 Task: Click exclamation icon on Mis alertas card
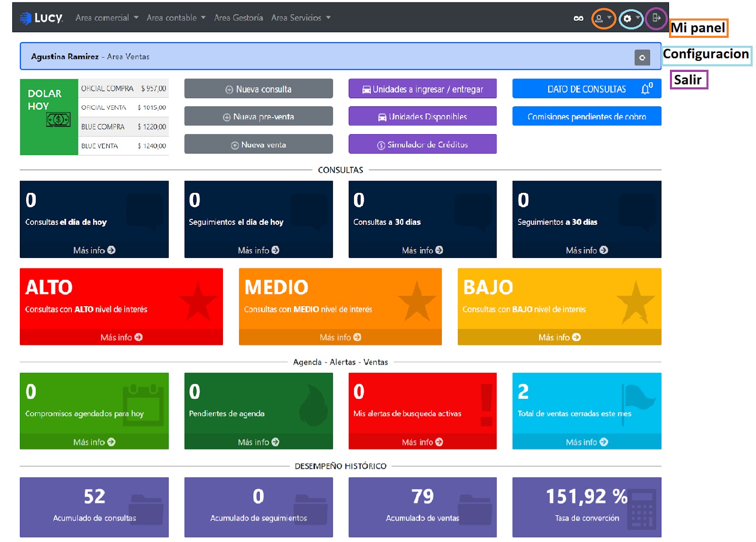click(x=487, y=405)
